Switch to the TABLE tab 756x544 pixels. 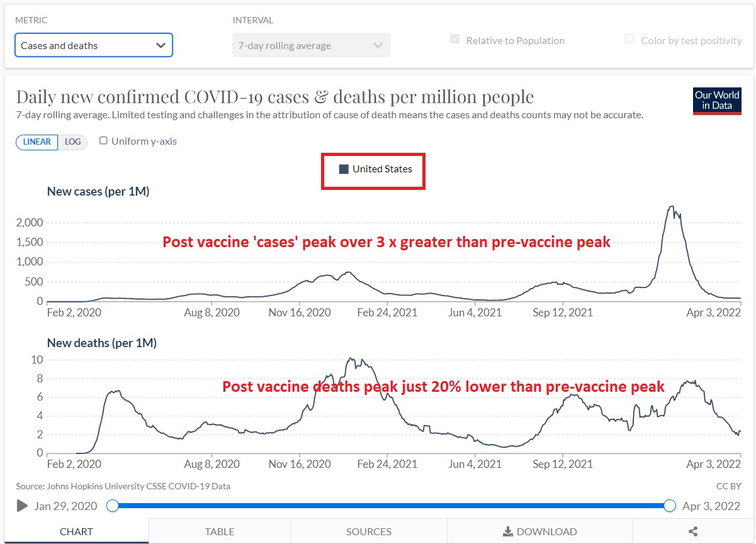coord(219,531)
